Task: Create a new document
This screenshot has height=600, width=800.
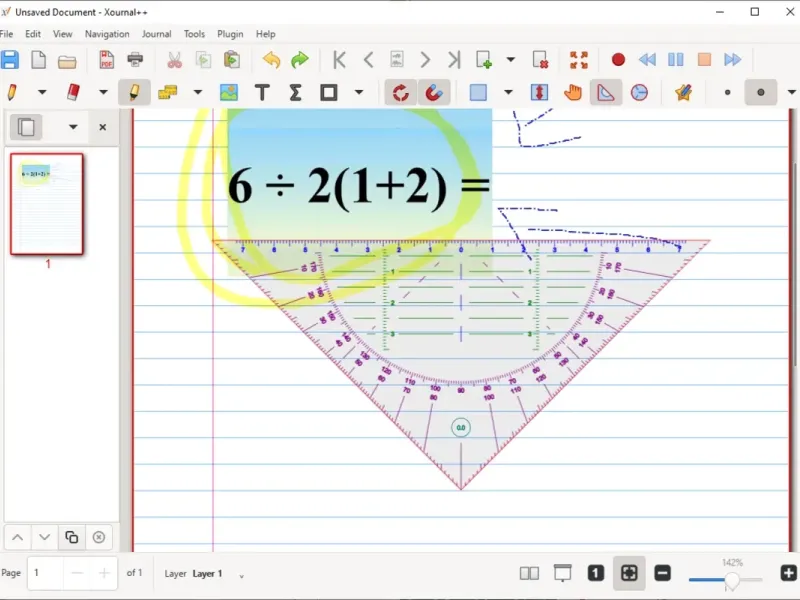Action: pyautogui.click(x=39, y=60)
